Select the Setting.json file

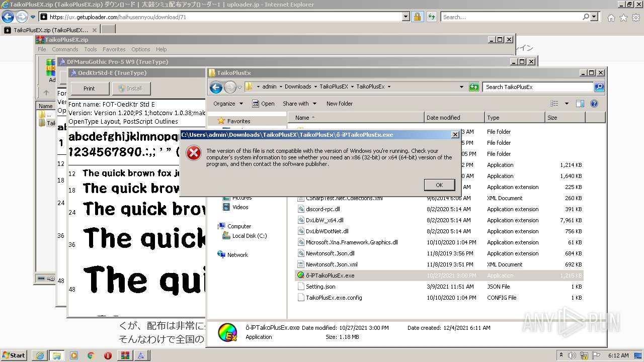click(x=320, y=287)
